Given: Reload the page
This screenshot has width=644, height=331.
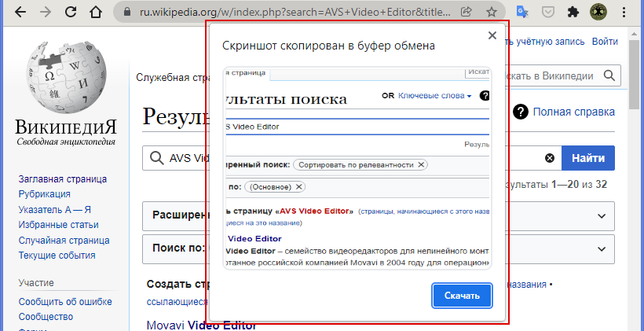Looking at the screenshot, I should tap(71, 13).
